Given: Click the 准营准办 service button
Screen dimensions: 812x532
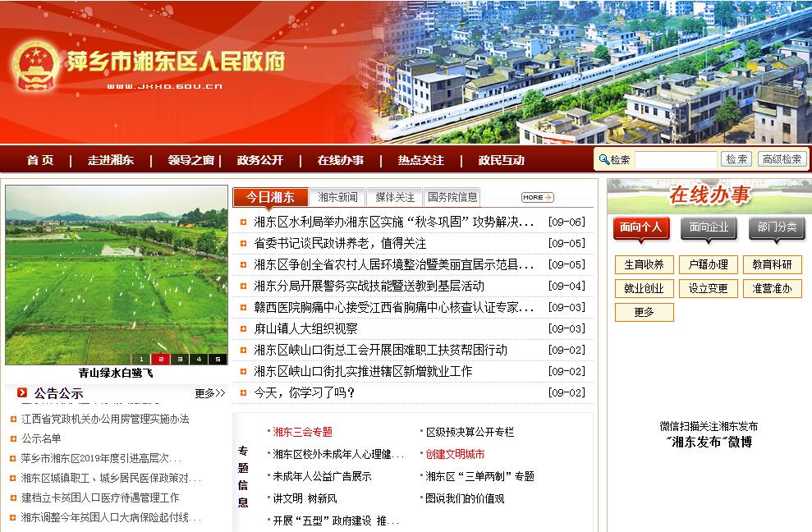Looking at the screenshot, I should (x=772, y=288).
